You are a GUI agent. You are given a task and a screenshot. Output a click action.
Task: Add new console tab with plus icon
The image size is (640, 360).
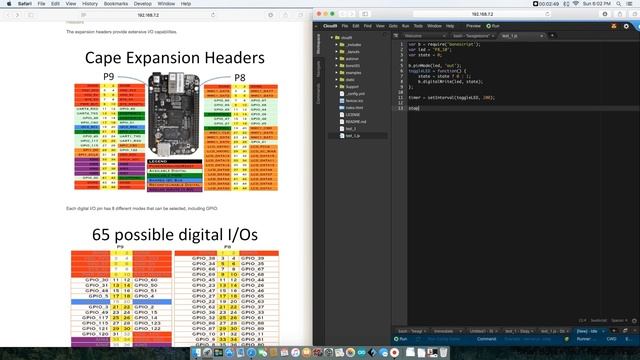[x=614, y=331]
